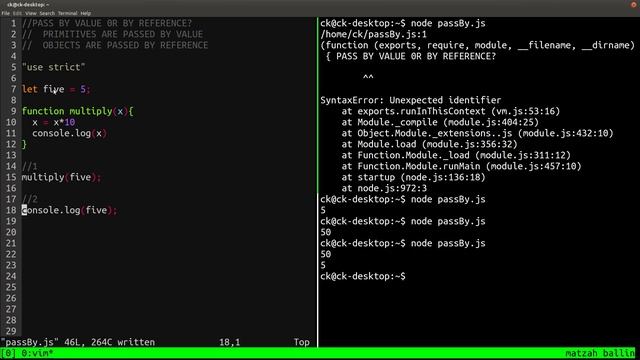This screenshot has height=360, width=640.
Task: Click the 'at startup (node.js:136:18)' line
Action: pyautogui.click(x=413, y=178)
